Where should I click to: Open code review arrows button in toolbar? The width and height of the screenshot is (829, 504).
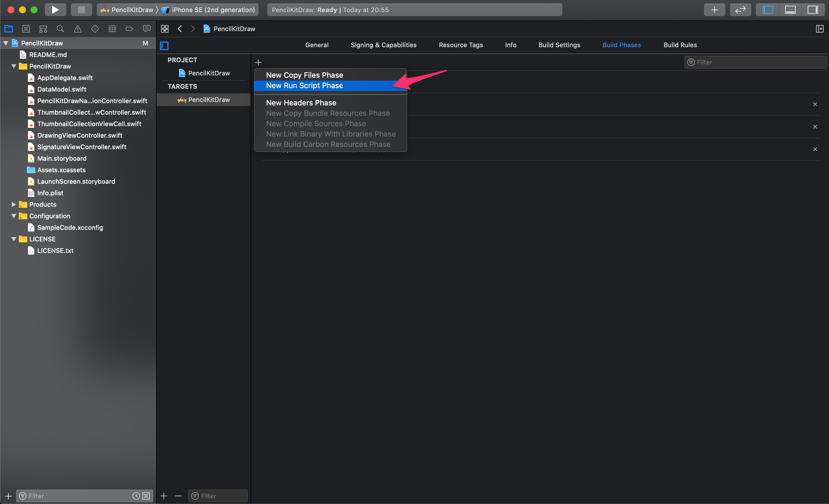click(740, 10)
